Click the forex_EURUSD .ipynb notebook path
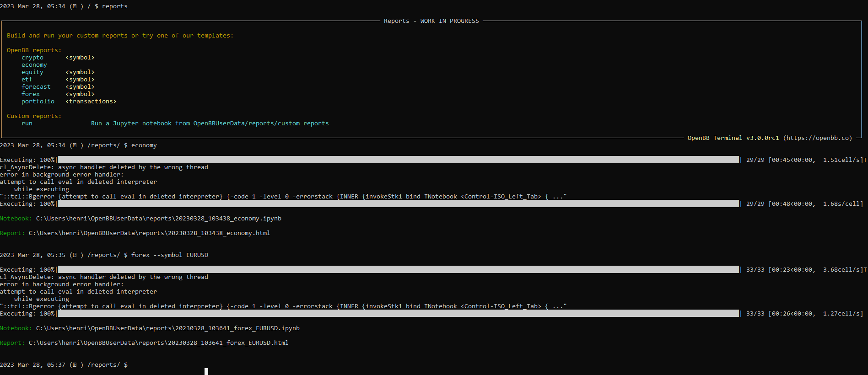 point(168,328)
